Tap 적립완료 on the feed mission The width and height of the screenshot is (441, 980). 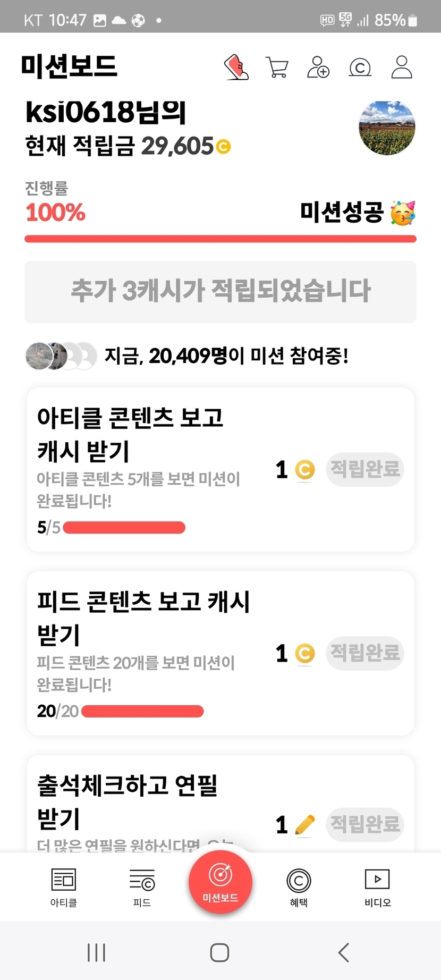tap(364, 653)
